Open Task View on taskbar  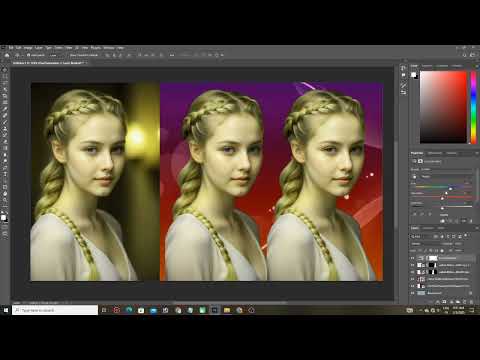click(x=104, y=310)
